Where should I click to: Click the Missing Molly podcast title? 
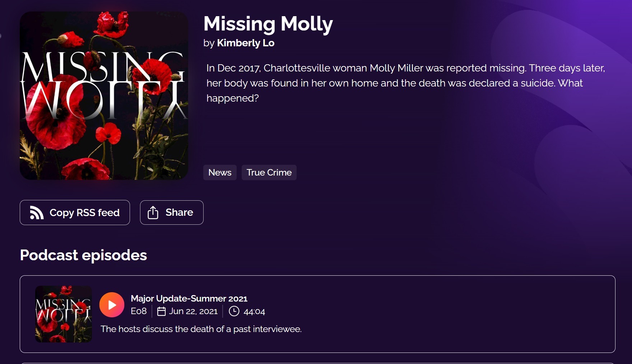[268, 24]
